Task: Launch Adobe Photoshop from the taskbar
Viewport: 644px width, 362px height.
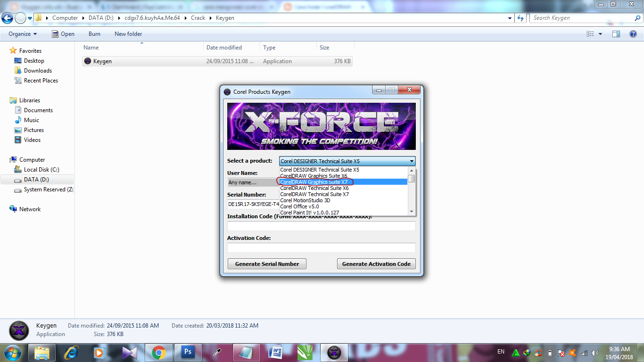Action: pyautogui.click(x=188, y=353)
